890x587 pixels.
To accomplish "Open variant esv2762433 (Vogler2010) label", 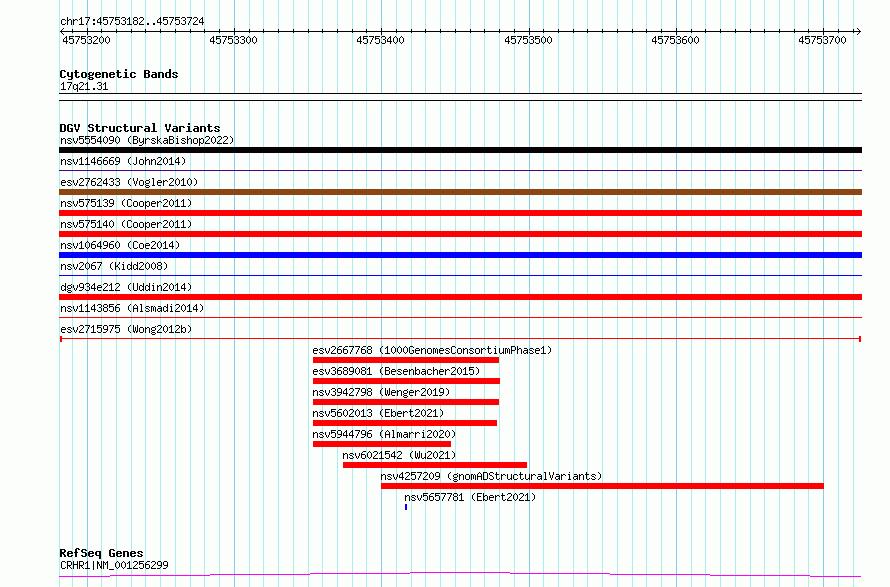I will point(129,182).
